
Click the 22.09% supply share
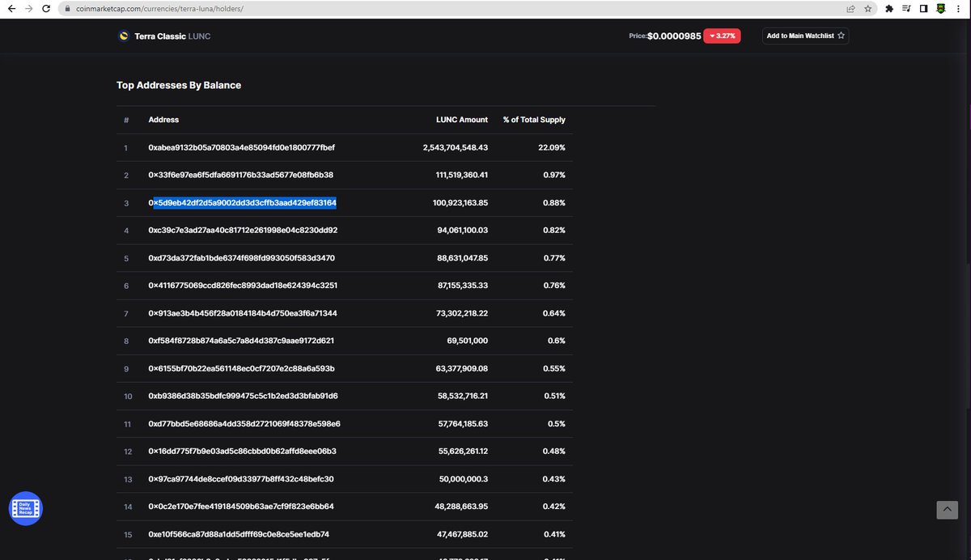(x=552, y=148)
